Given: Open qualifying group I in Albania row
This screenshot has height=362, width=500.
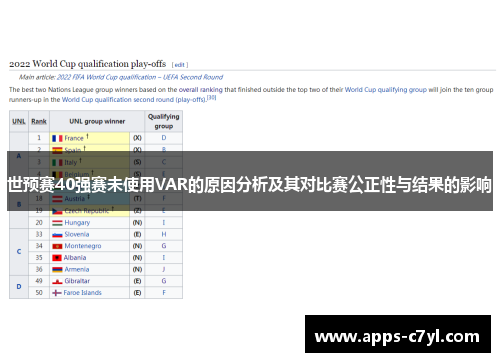Looking at the screenshot, I should click(x=164, y=258).
